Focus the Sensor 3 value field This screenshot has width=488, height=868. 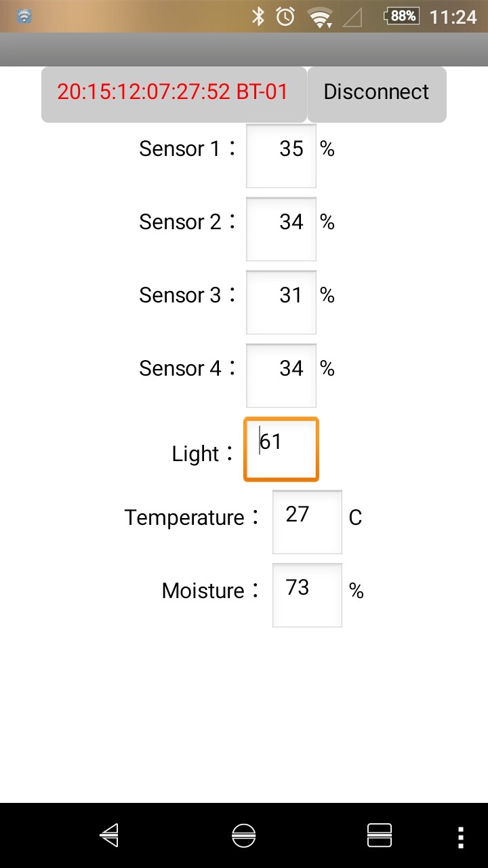pos(281,302)
